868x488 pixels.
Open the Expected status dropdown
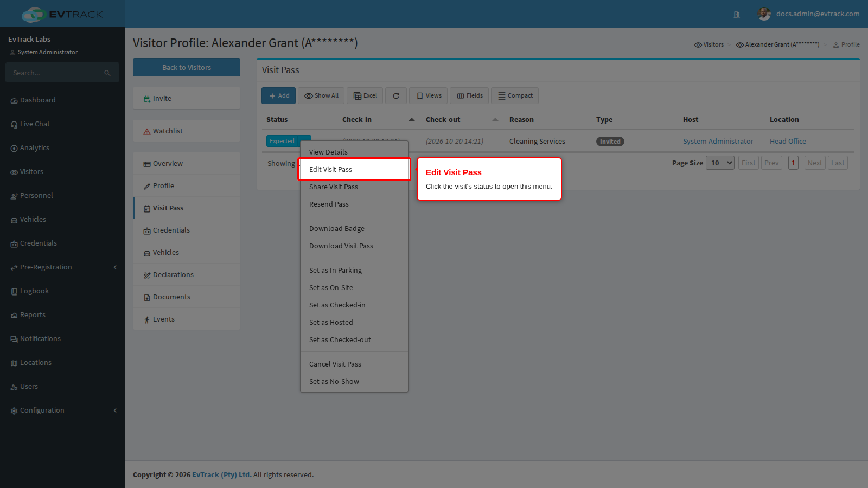pyautogui.click(x=289, y=141)
